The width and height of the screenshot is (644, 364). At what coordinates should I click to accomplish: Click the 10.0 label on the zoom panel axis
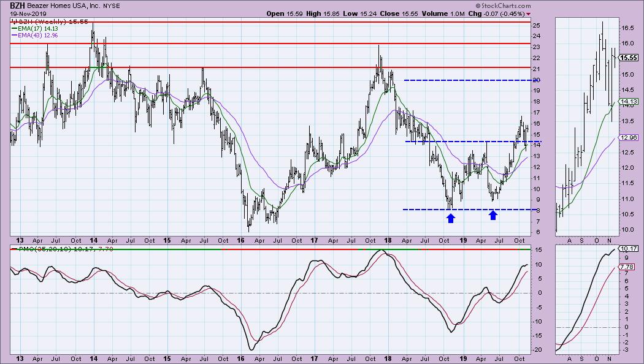pos(627,230)
